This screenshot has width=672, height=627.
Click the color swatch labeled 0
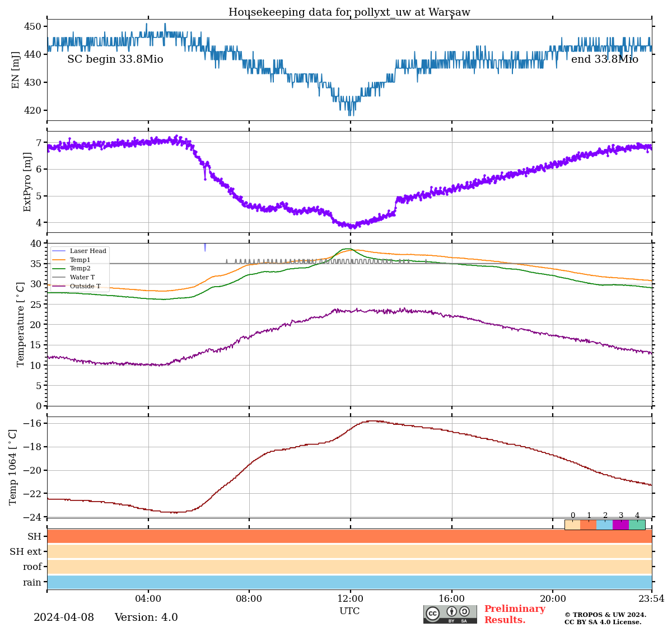pyautogui.click(x=572, y=525)
